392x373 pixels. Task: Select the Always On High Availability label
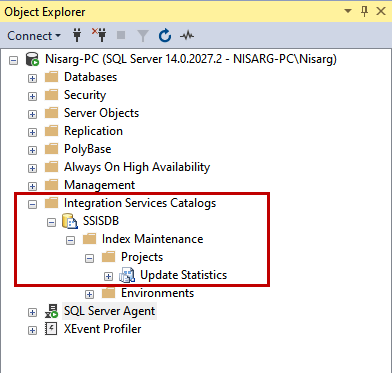pyautogui.click(x=137, y=167)
